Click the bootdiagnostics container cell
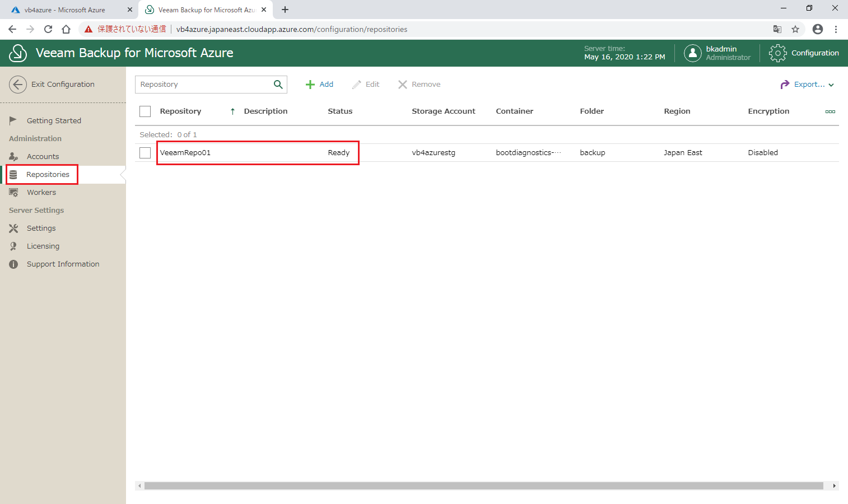848x504 pixels. tap(528, 152)
